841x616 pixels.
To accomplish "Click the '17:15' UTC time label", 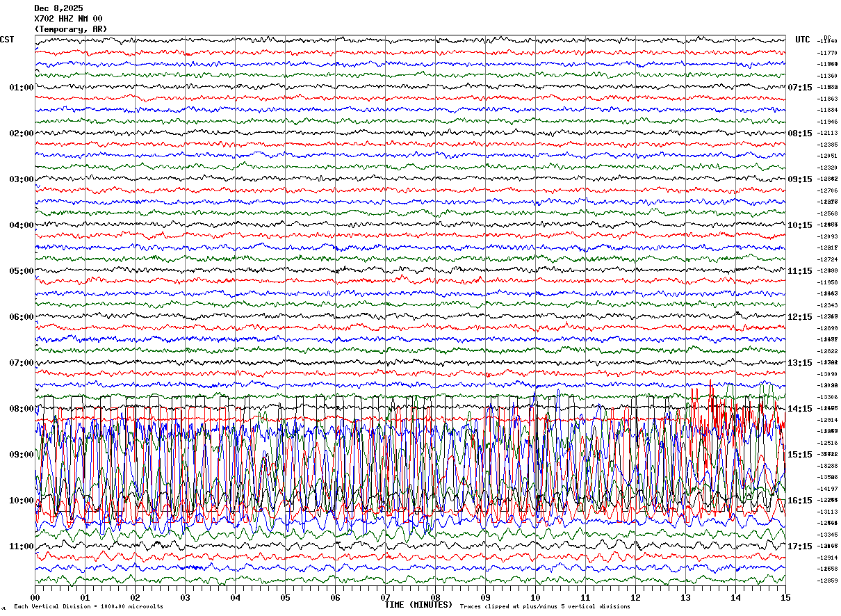I will pos(800,546).
